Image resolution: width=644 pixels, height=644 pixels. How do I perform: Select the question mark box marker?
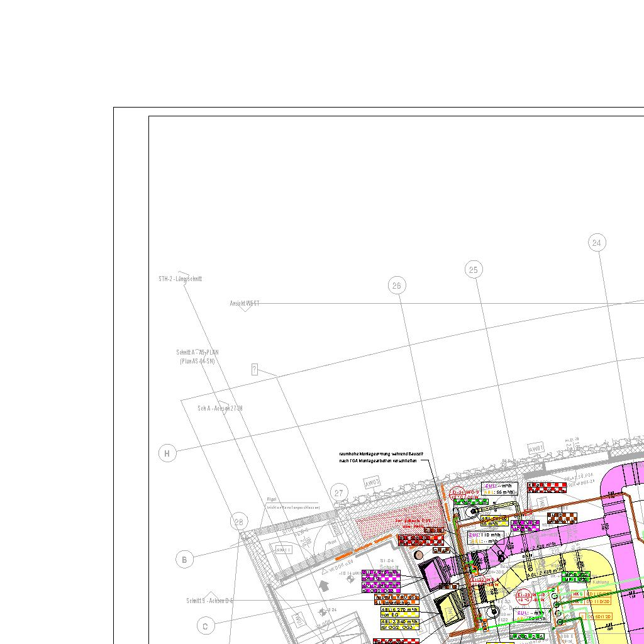point(254,369)
